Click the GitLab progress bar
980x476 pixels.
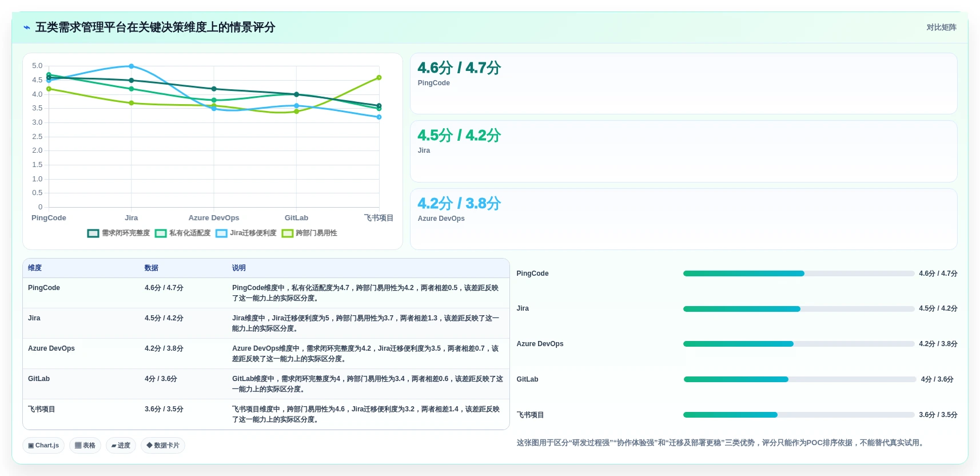(800, 379)
